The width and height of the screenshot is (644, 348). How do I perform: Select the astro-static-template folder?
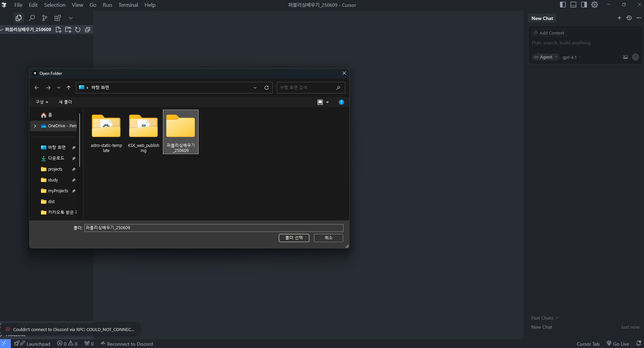(106, 132)
